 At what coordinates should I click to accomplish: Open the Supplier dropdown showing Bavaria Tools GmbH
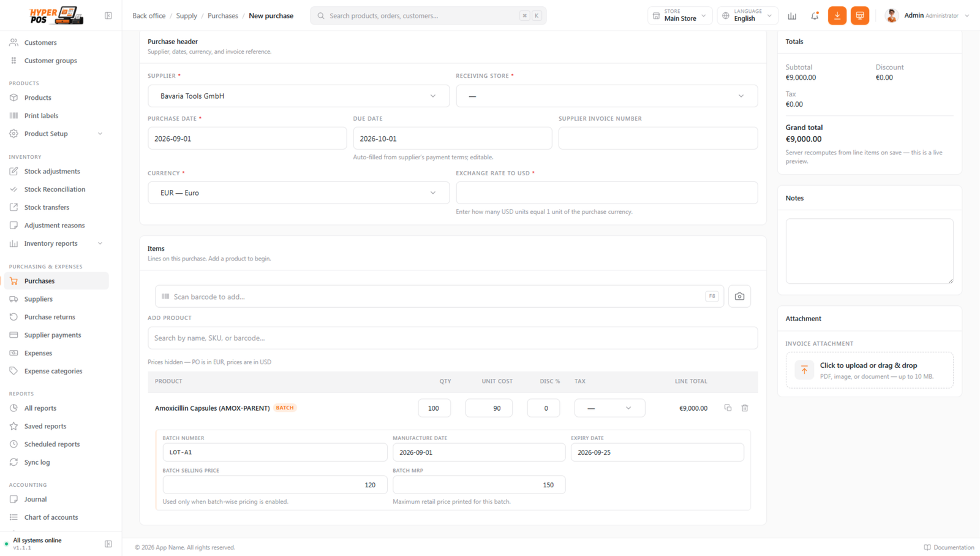tap(298, 96)
